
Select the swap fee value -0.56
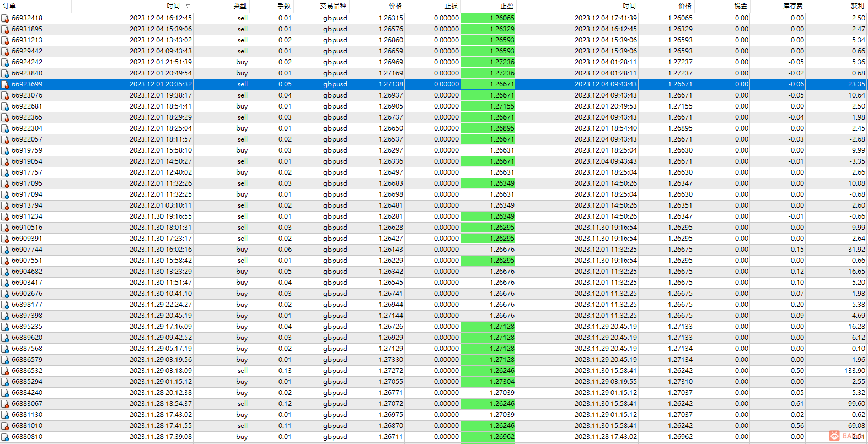point(796,426)
